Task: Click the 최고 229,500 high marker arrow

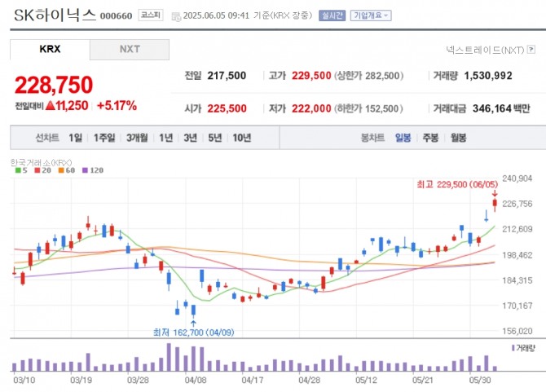Action: coord(495,194)
